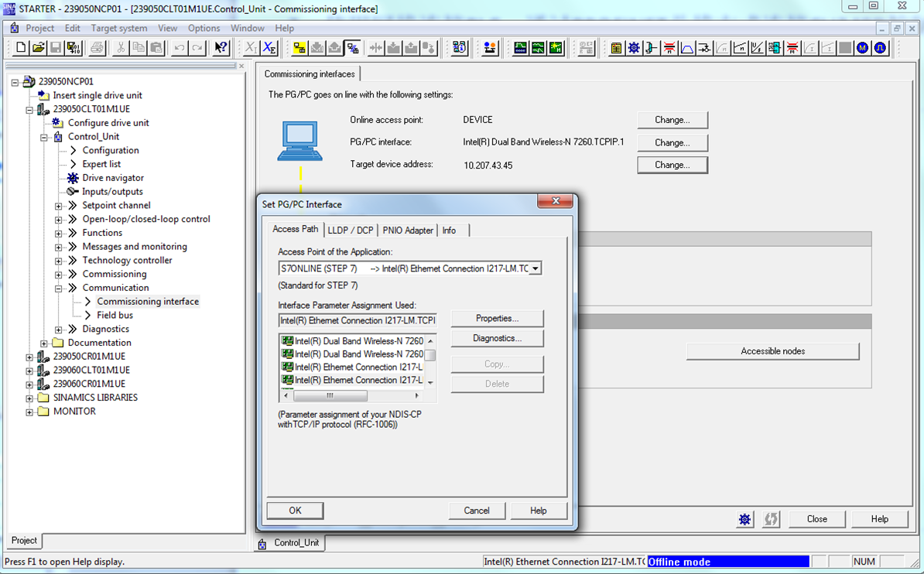Open the Drive navigator in project tree

click(x=112, y=178)
